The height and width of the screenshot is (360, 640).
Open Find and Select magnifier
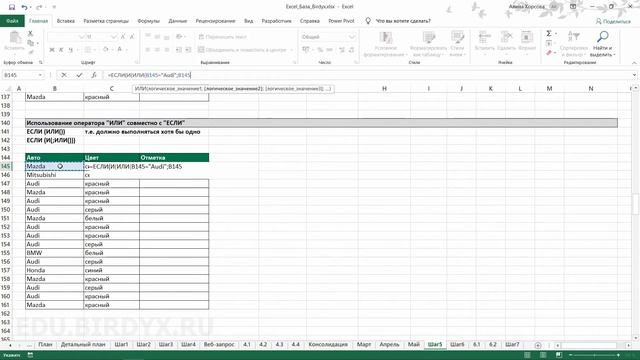coord(602,37)
